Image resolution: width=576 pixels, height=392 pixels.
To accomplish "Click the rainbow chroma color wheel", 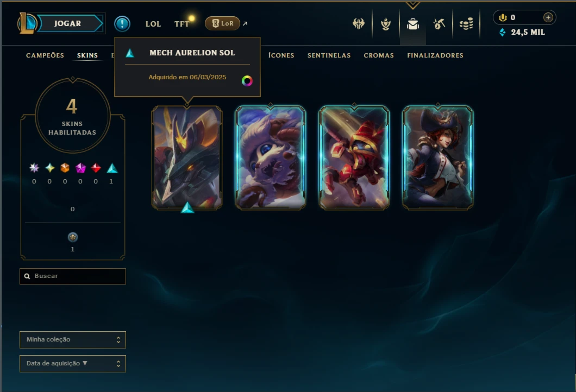I will pos(247,81).
